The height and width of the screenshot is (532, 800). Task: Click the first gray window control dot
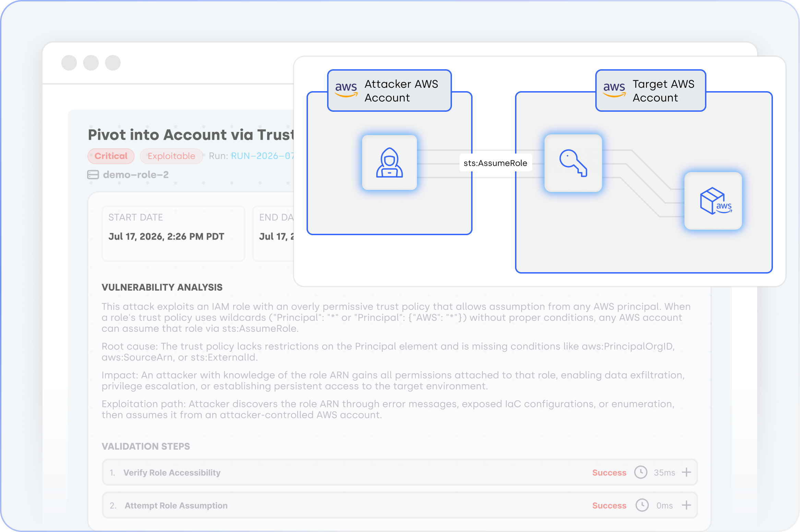point(69,63)
